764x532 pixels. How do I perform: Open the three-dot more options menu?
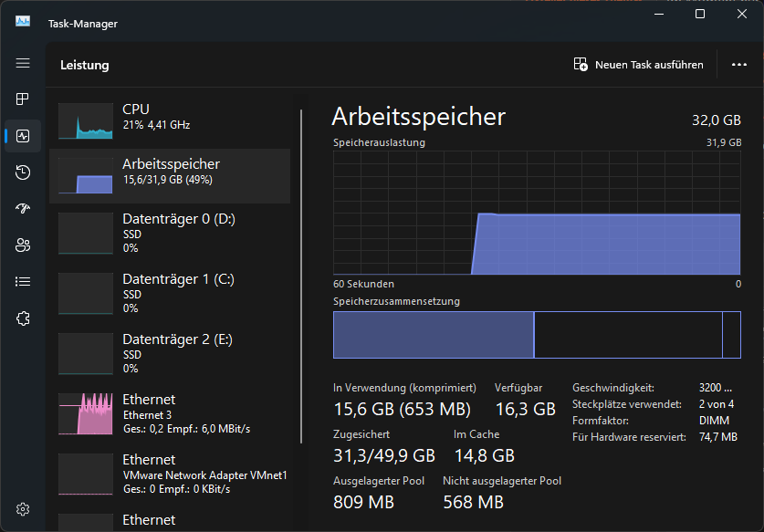click(x=739, y=65)
